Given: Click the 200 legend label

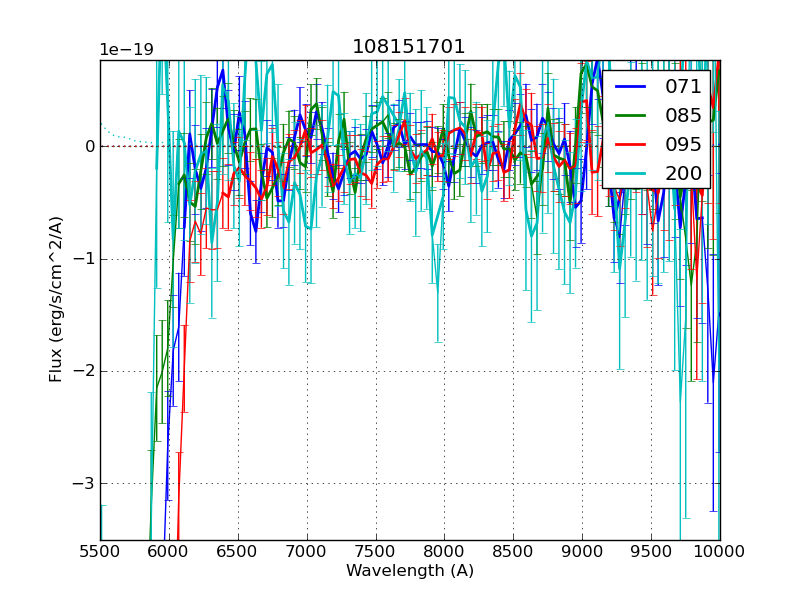Looking at the screenshot, I should point(683,173).
